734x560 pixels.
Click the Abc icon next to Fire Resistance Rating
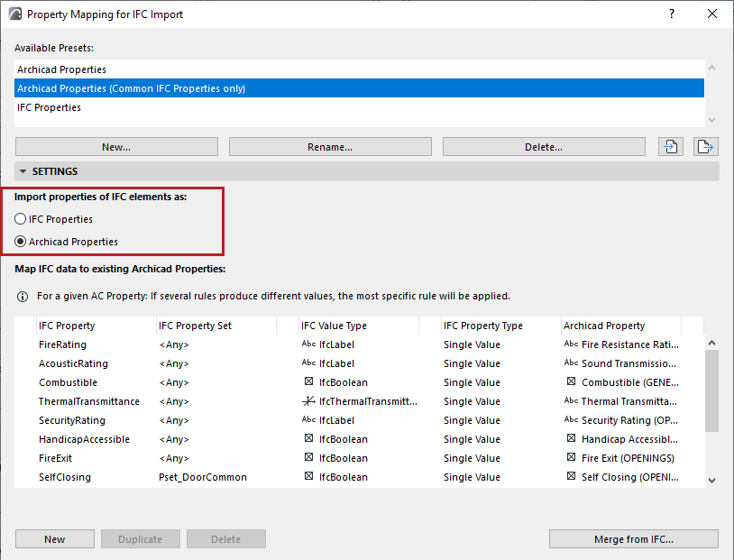571,344
